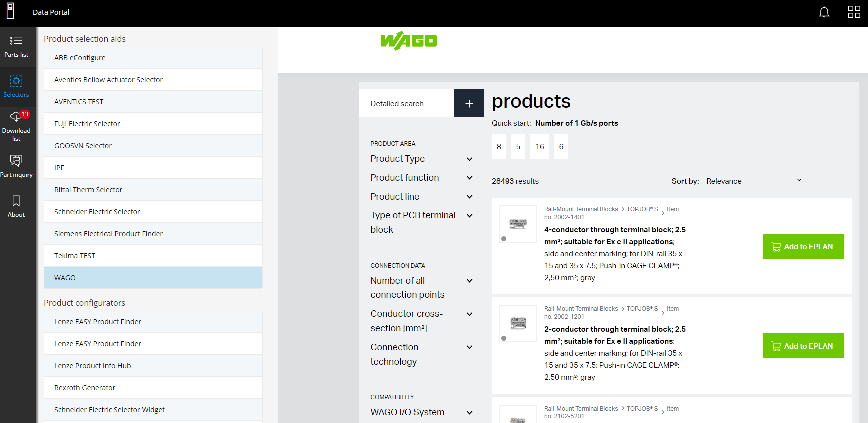Screen dimensions: 868x423
Task: Click Rail-Mount Terminal Blocks breadcrumb of item 2002-1401
Action: point(581,209)
